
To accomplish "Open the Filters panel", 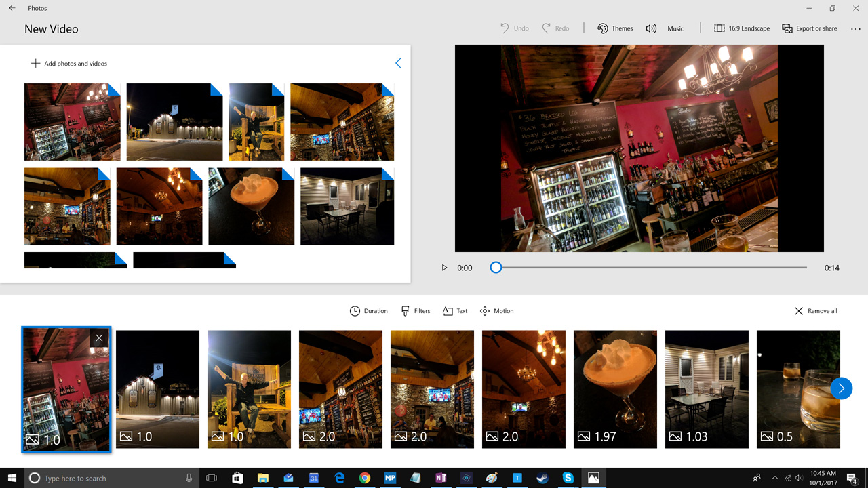I will click(415, 310).
